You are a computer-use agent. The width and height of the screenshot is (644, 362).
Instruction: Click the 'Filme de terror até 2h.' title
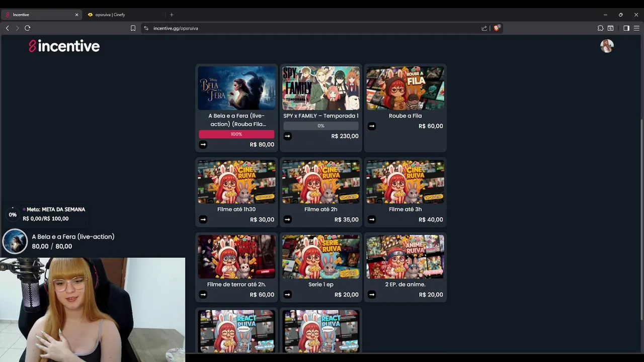[x=236, y=285]
